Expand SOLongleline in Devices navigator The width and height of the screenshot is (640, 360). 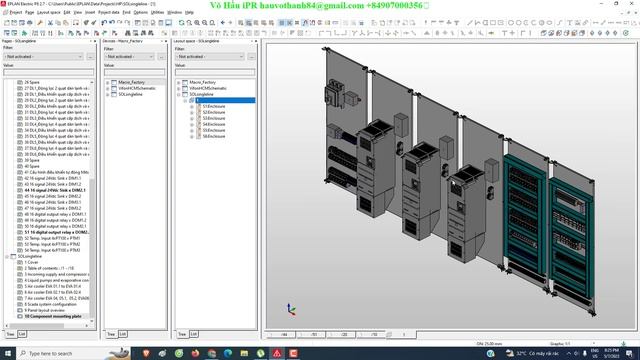[108, 94]
